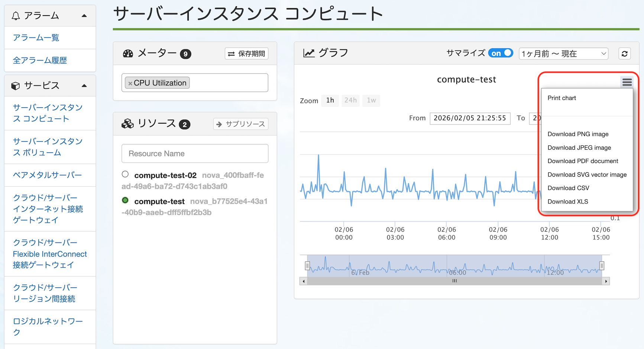Screen dimensions: 644x349
Task: Choose Download CSV from chart menu
Action: pos(568,188)
